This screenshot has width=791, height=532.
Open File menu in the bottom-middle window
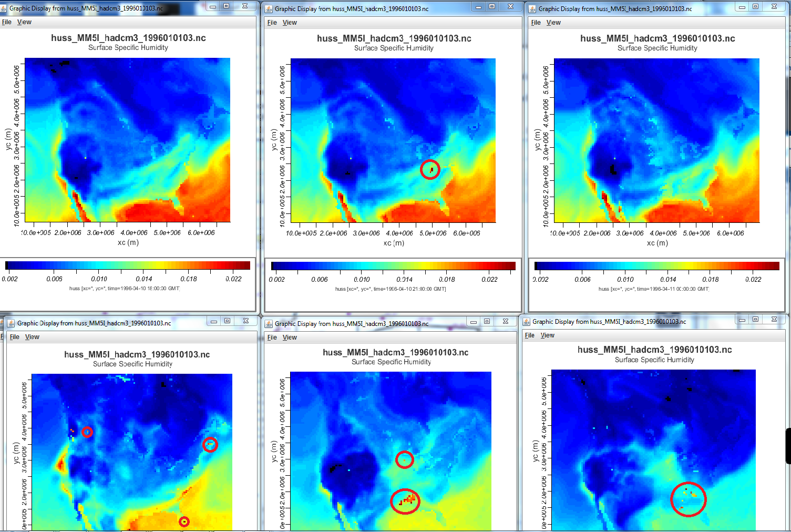click(272, 337)
